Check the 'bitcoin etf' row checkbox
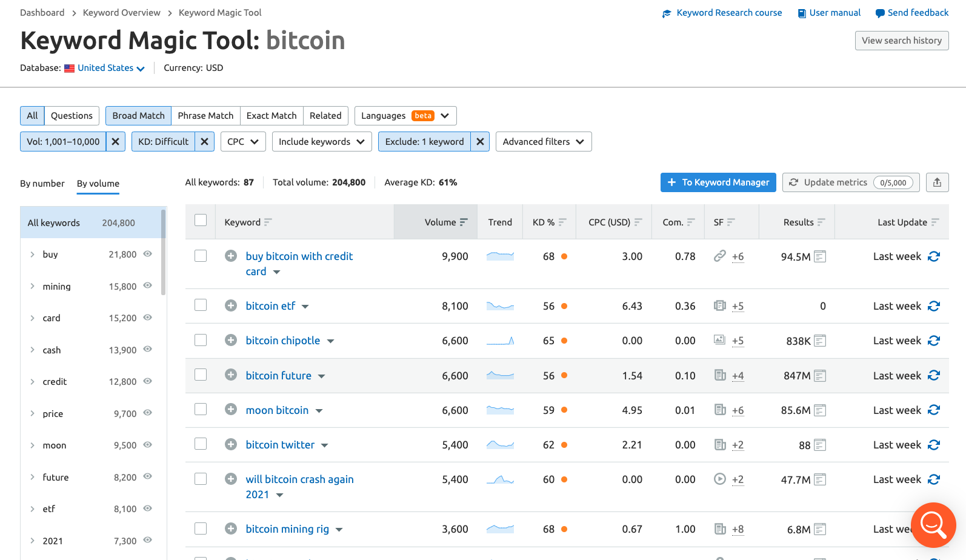The image size is (966, 560). [x=201, y=305]
